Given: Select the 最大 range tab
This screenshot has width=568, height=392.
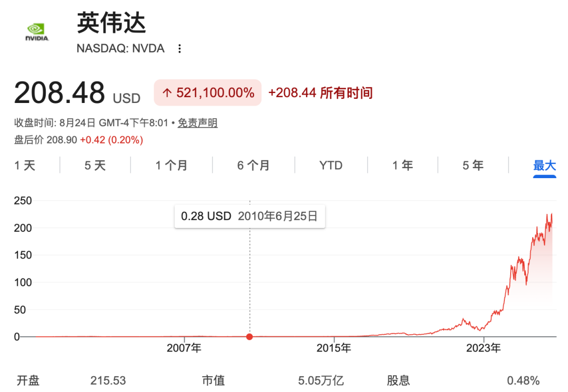Looking at the screenshot, I should click(x=544, y=166).
